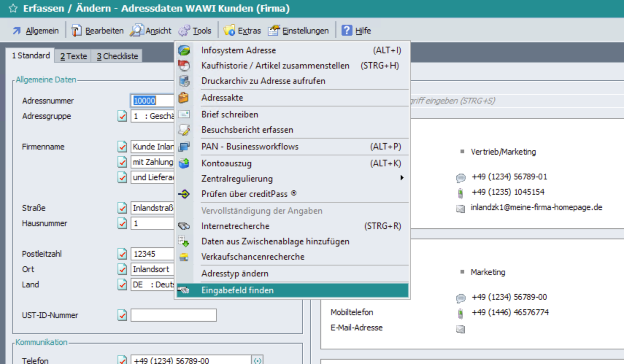Expand the Zentralregulierung submenu arrow

(x=401, y=178)
